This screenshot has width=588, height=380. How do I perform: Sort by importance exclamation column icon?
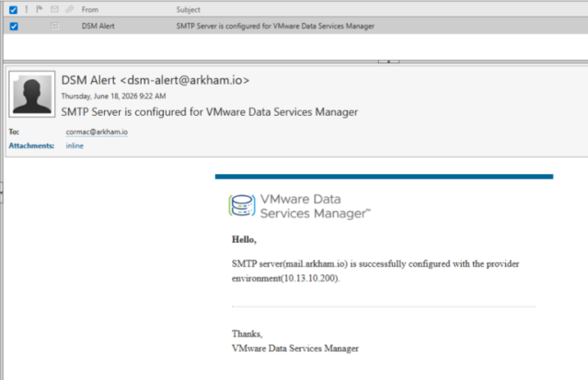click(x=27, y=9)
